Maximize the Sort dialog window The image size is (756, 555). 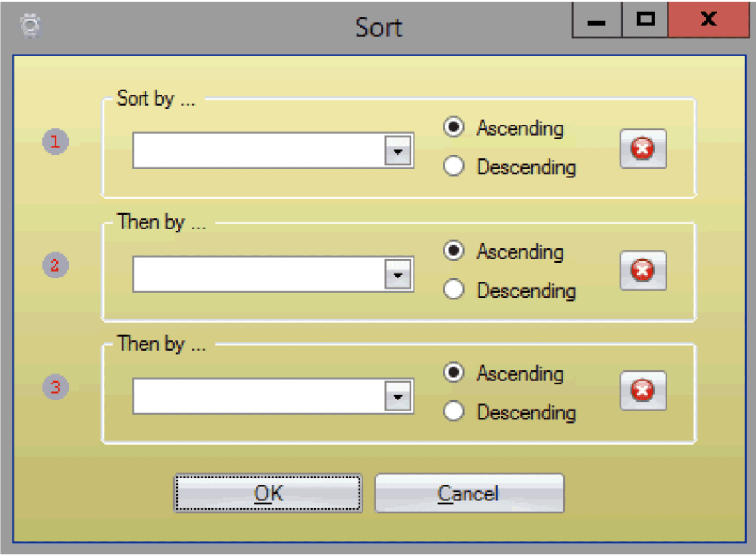[645, 20]
